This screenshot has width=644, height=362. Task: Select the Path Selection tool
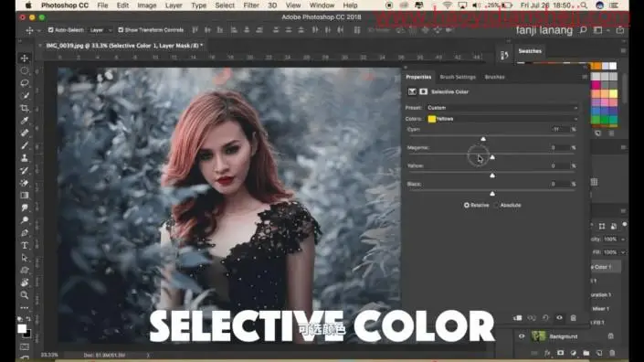pos(25,258)
